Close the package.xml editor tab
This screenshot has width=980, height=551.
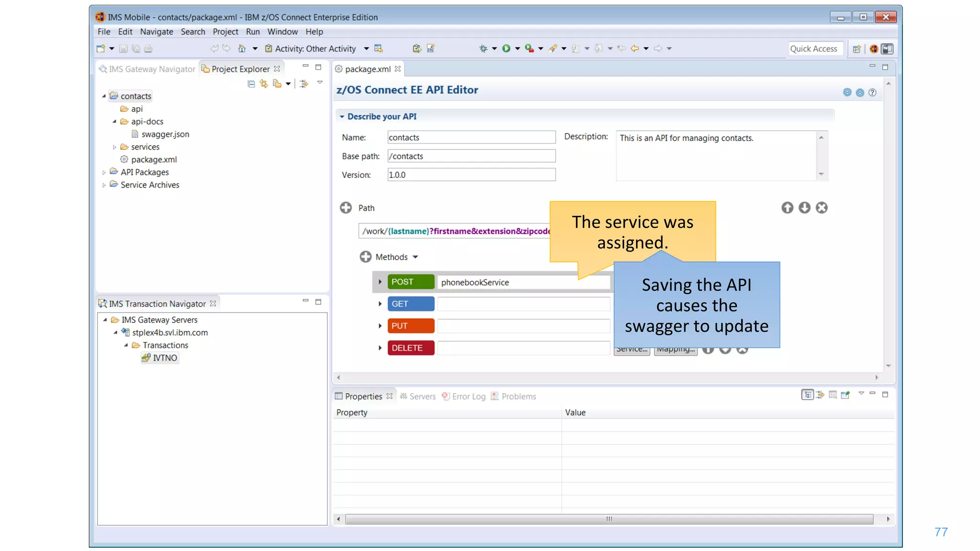(x=398, y=69)
